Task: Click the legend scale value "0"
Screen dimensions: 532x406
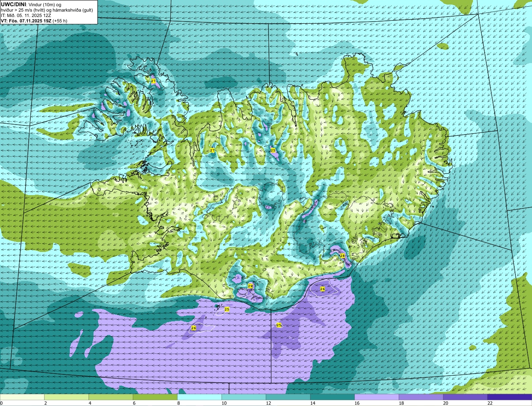Action: 2,403
